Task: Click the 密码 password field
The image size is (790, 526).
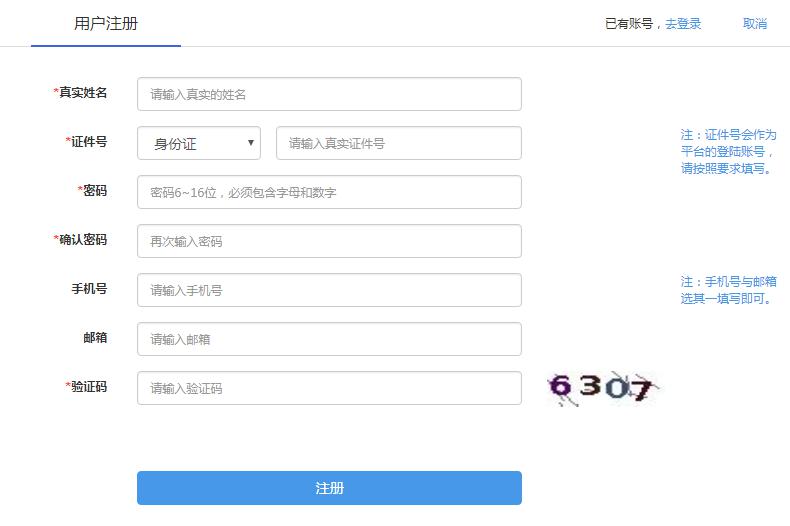Action: (329, 192)
